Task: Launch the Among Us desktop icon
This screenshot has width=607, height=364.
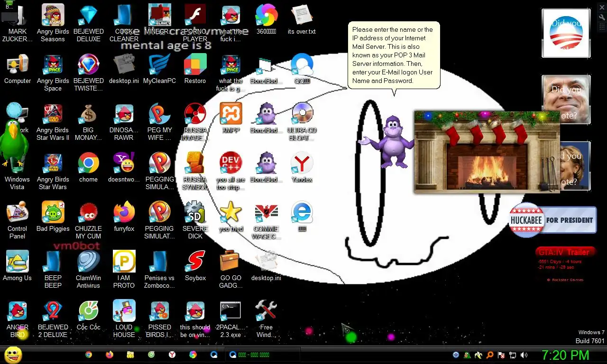Action: 18,265
